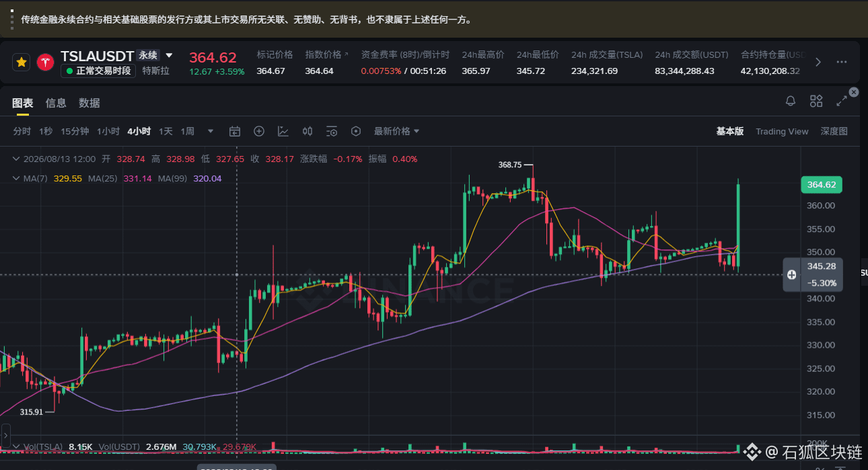Viewport: 868px width, 470px height.
Task: Select the 4小时 interval
Action: click(x=139, y=131)
